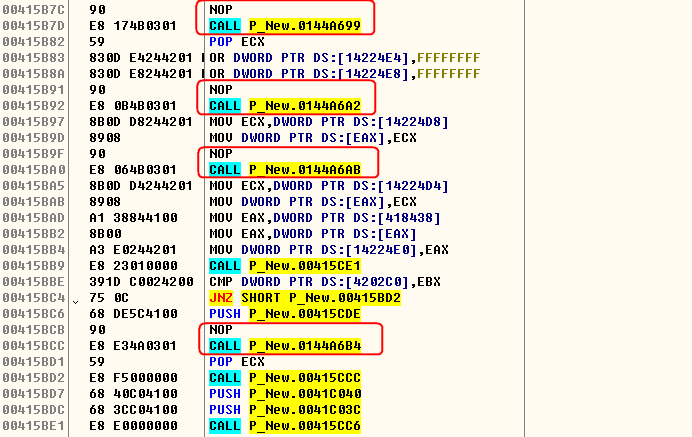
Task: Click the JNZ SHORT P_New.00415BD2 instruction
Action: 305,298
